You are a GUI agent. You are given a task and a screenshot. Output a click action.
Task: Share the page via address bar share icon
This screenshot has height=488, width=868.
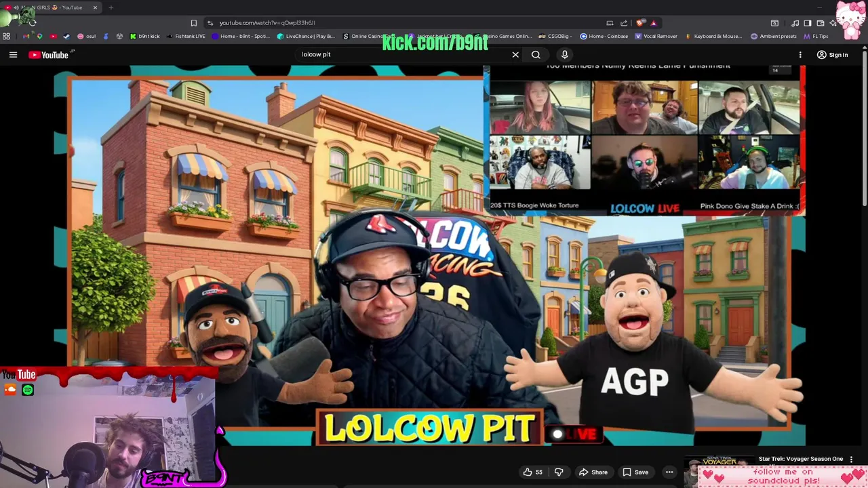(624, 22)
